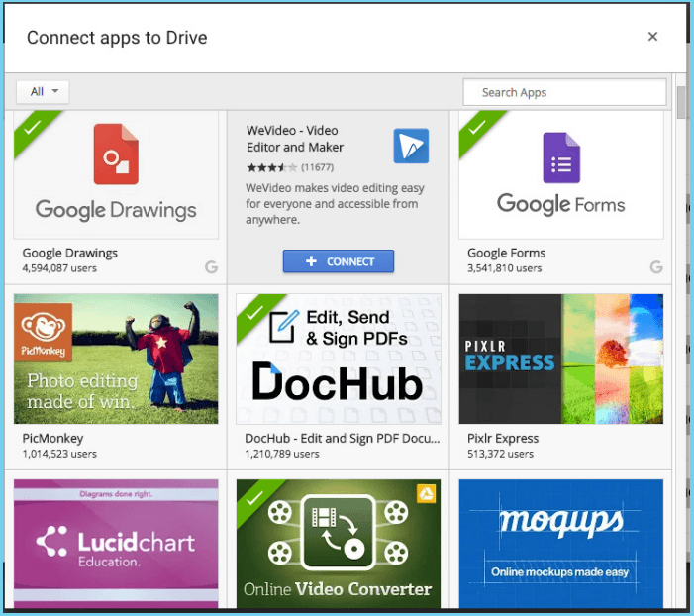This screenshot has height=616, width=694.
Task: Open the All category filter dropdown
Action: click(x=43, y=92)
